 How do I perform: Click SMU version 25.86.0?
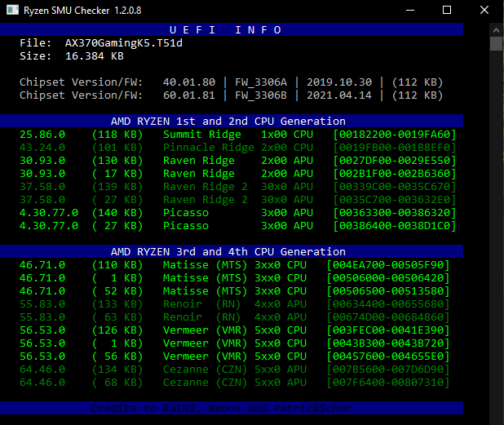[x=42, y=135]
